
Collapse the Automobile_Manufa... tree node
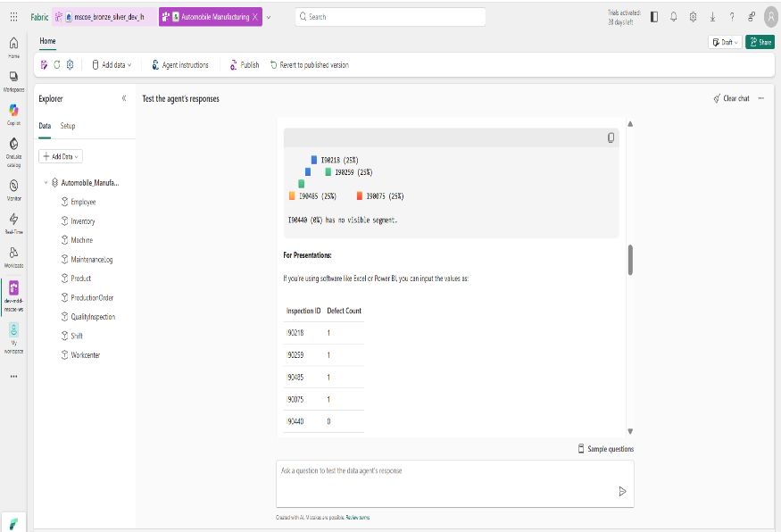pyautogui.click(x=46, y=183)
